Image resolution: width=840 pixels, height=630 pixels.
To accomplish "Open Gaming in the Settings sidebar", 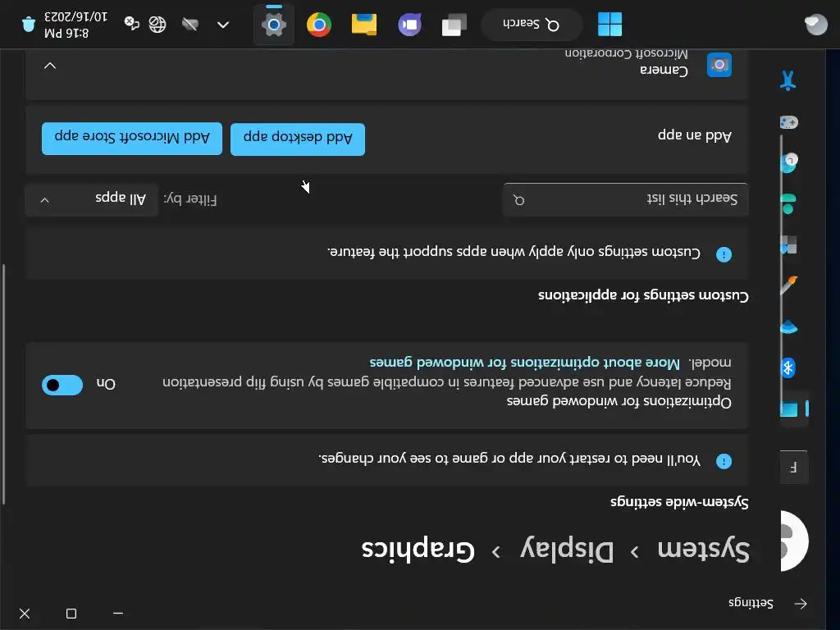I will 788,123.
